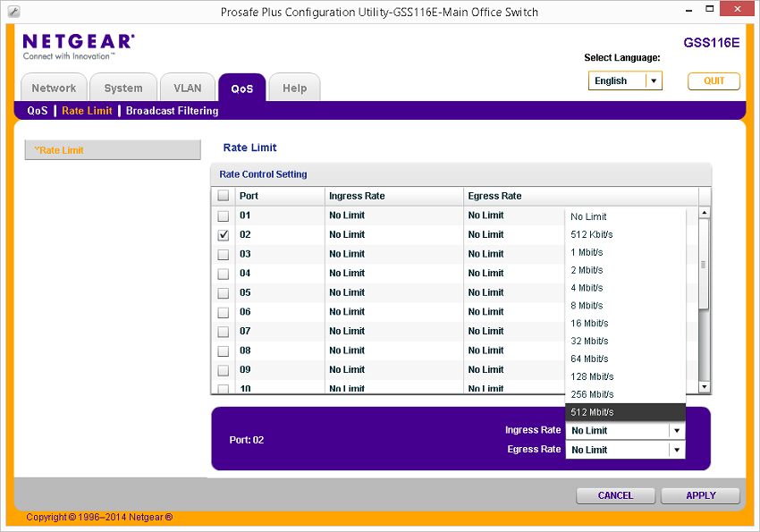Open the Help tab

[x=295, y=88]
